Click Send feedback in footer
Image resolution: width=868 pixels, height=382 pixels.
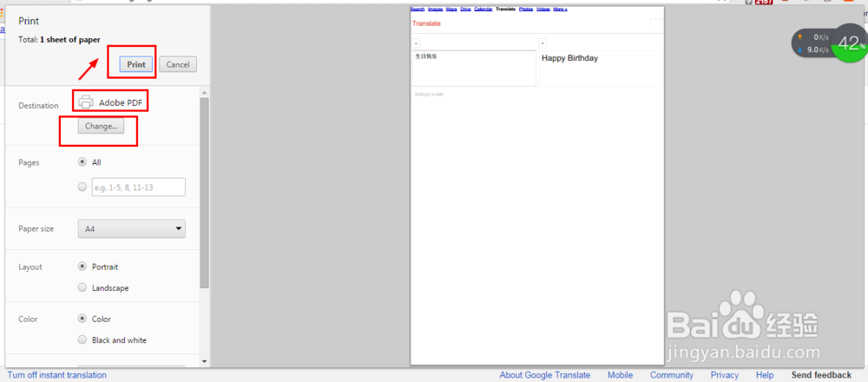(821, 375)
